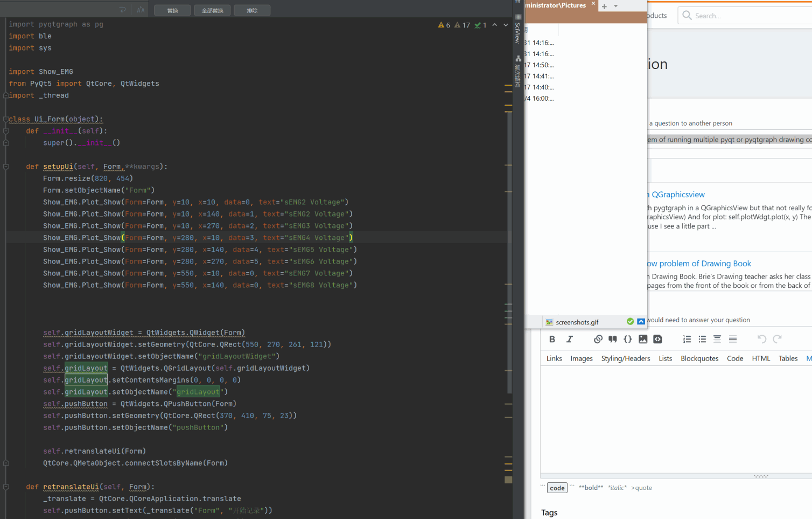Viewport: 812px width, 519px height.
Task: Click the 17 weak warnings indicator
Action: (x=462, y=25)
